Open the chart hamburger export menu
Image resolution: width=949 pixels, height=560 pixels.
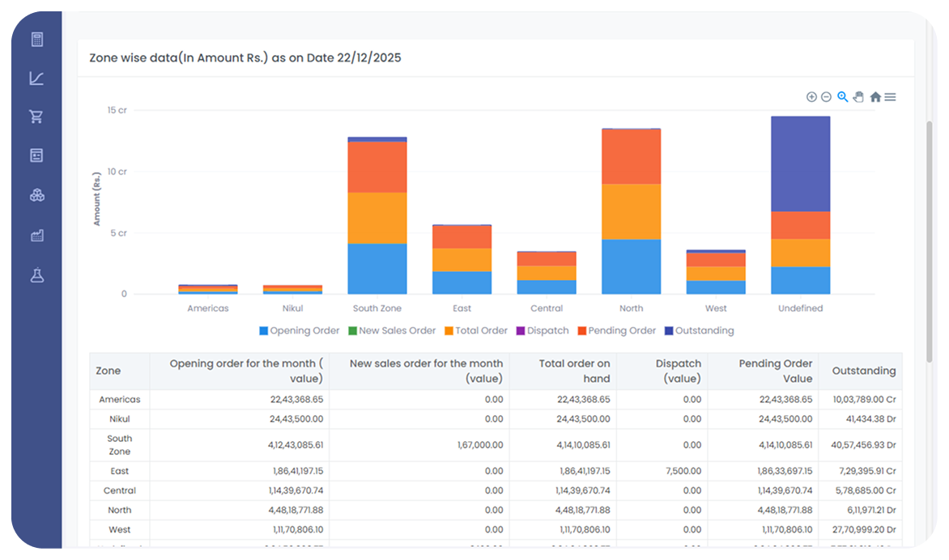pyautogui.click(x=890, y=97)
